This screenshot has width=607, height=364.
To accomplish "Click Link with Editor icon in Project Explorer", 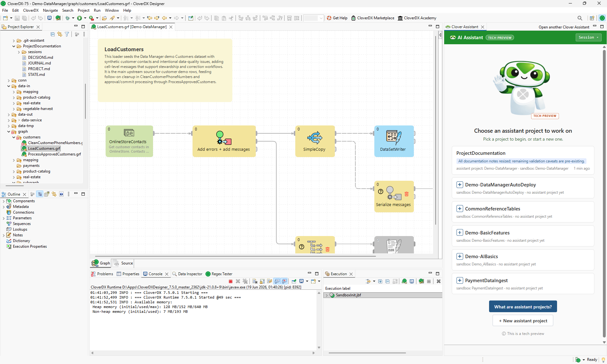I will [x=60, y=34].
